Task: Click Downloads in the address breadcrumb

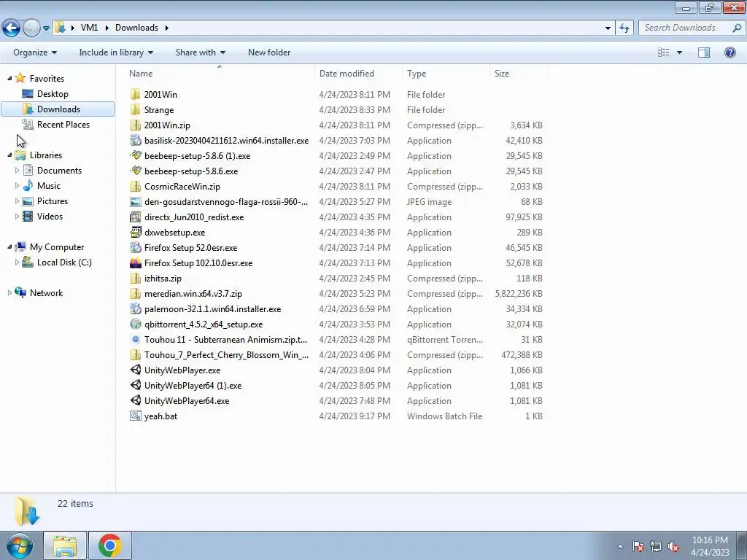Action: pyautogui.click(x=136, y=28)
